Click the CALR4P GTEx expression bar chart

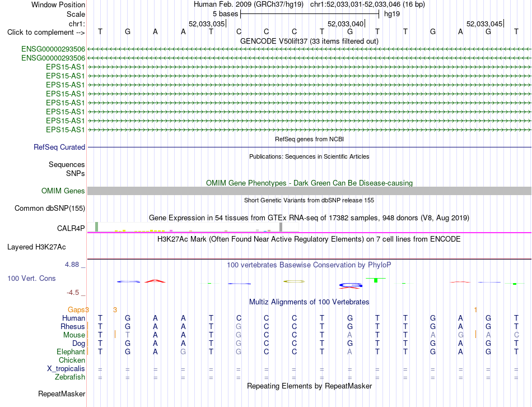point(193,227)
